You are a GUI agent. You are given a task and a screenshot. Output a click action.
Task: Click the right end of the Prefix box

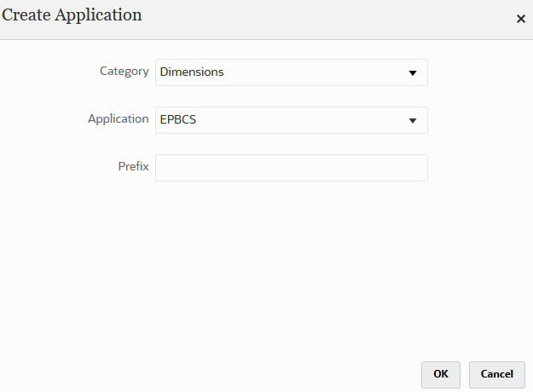[x=418, y=168]
